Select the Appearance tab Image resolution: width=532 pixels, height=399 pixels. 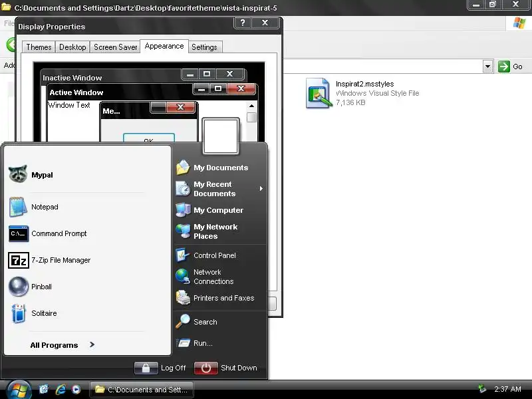pos(164,46)
